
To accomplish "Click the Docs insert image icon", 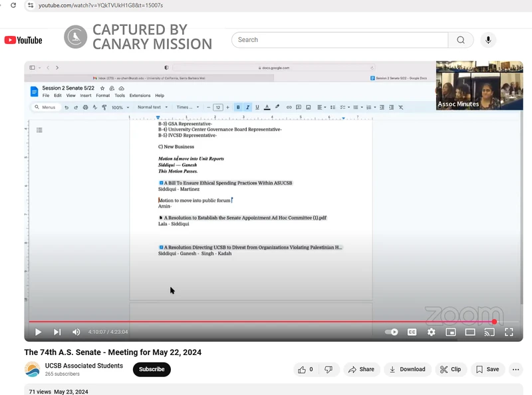I will [308, 107].
